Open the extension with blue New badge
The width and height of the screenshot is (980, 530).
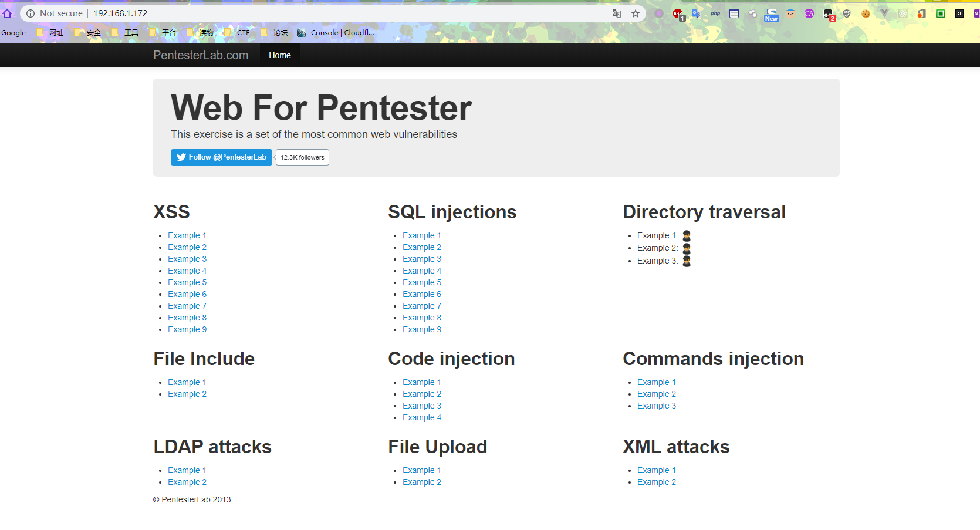[x=771, y=15]
